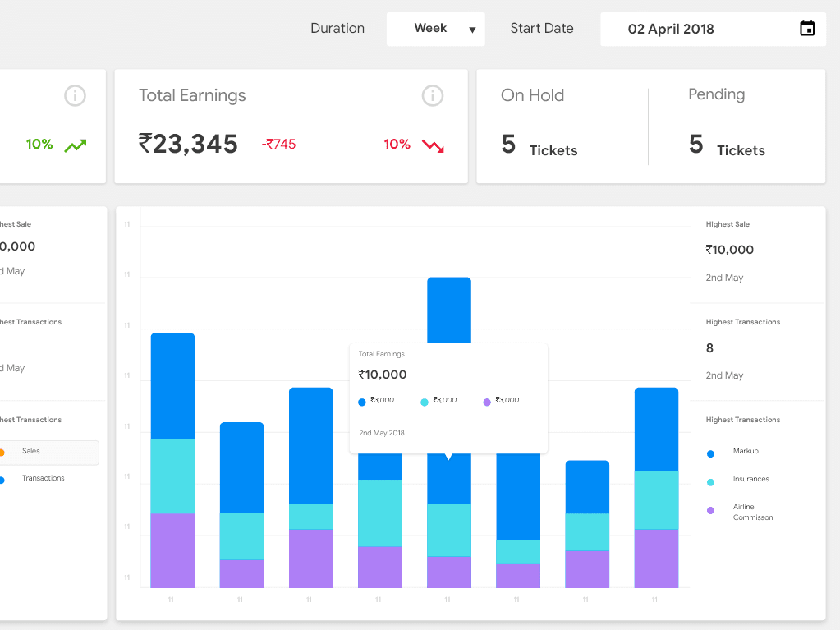Click the purple swatch in the tooltip
This screenshot has height=630, width=840.
tap(487, 402)
